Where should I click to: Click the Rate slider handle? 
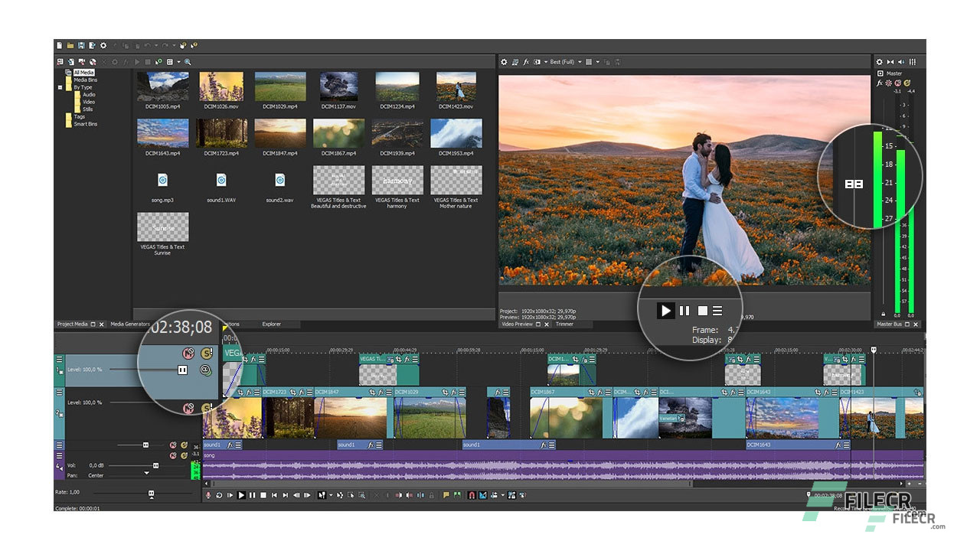pyautogui.click(x=151, y=493)
